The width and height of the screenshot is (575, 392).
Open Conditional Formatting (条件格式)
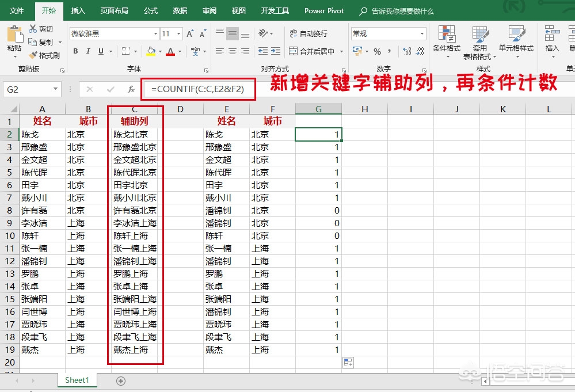tap(446, 39)
